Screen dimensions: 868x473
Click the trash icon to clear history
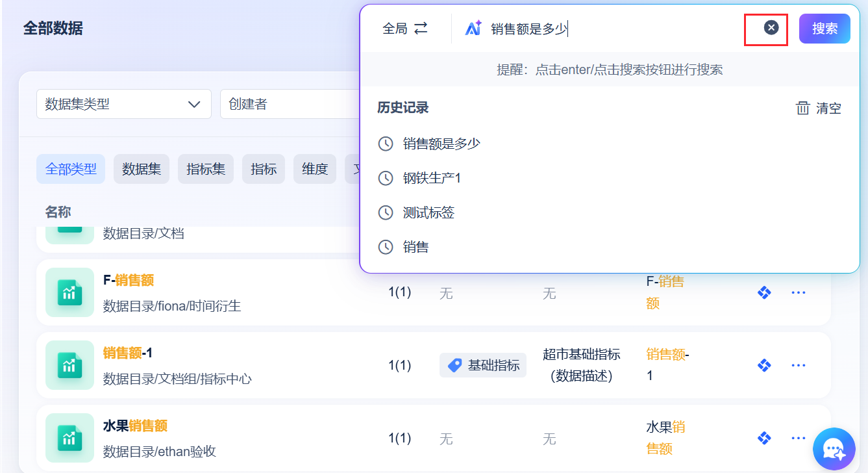click(803, 109)
